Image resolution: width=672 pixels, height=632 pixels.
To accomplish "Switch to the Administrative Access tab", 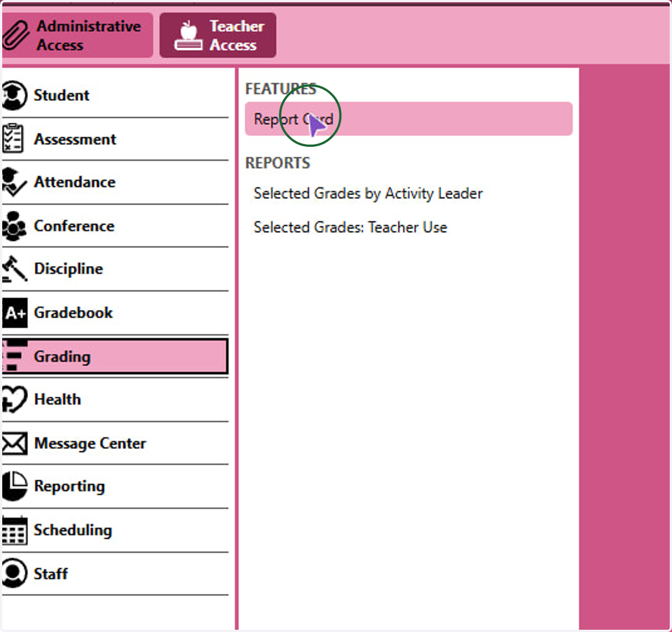I will point(77,35).
